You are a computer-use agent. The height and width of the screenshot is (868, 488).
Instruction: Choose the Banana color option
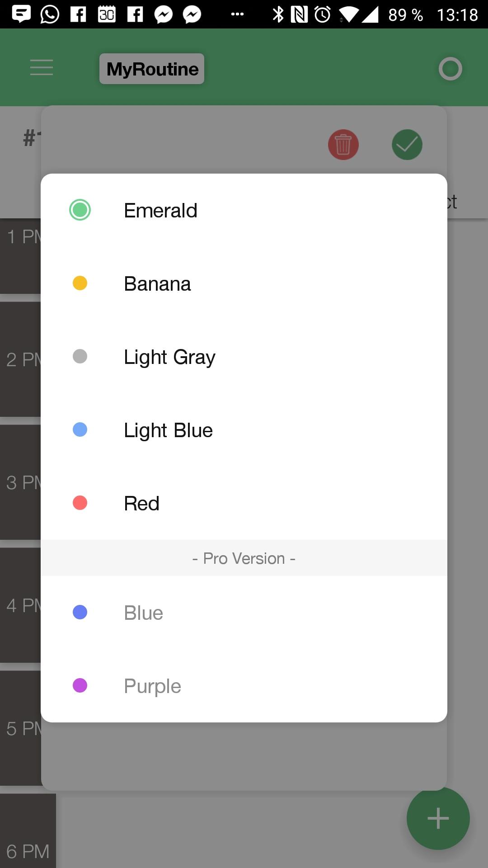tap(244, 283)
